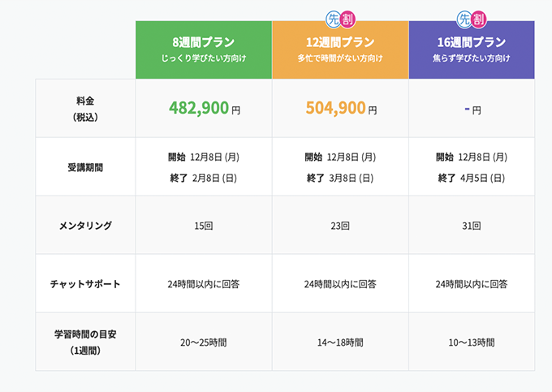Select the green 8週間プラン header

click(x=204, y=50)
